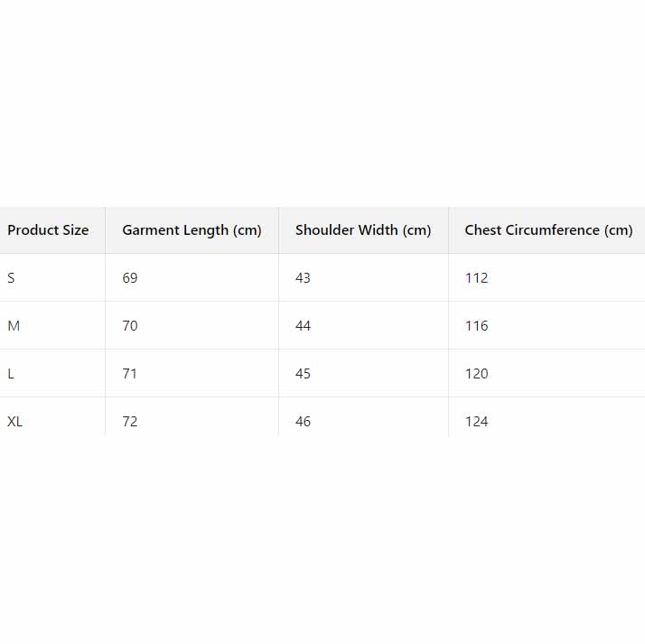Select the size M row label
The image size is (645, 644).
(14, 326)
